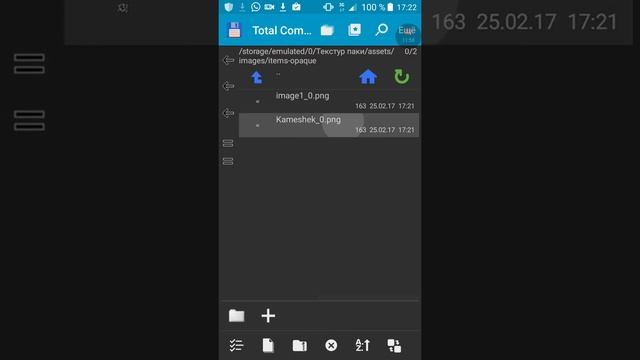Tap the WhatsApp notification icon in status bar
The height and width of the screenshot is (360, 640).
point(256,7)
